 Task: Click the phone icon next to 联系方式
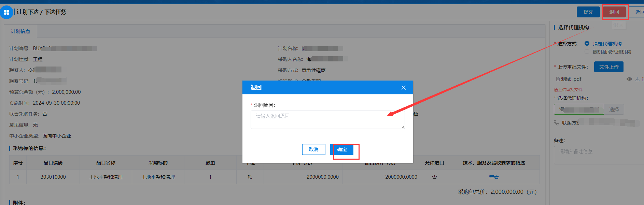pos(557,123)
